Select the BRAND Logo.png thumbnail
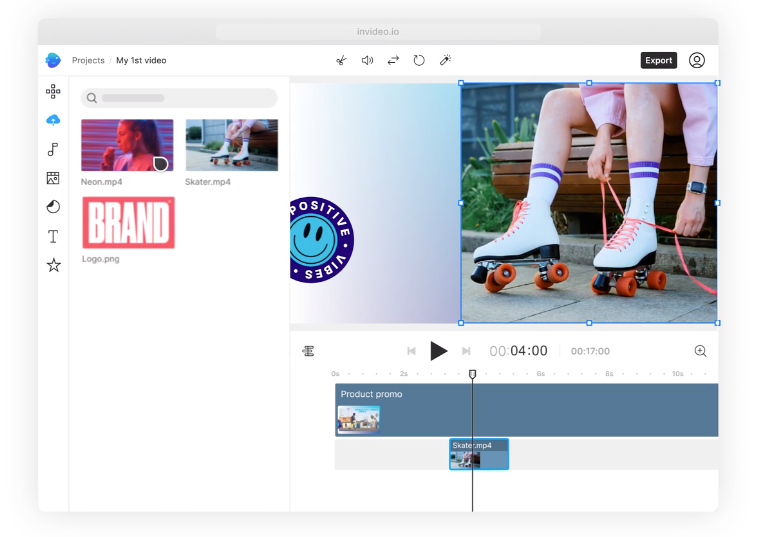 [128, 223]
